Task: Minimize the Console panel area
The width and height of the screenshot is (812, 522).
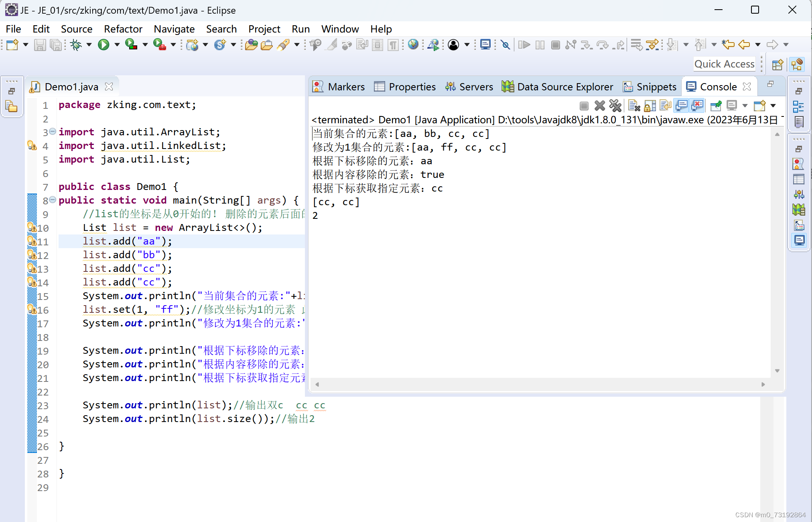Action: (770, 84)
